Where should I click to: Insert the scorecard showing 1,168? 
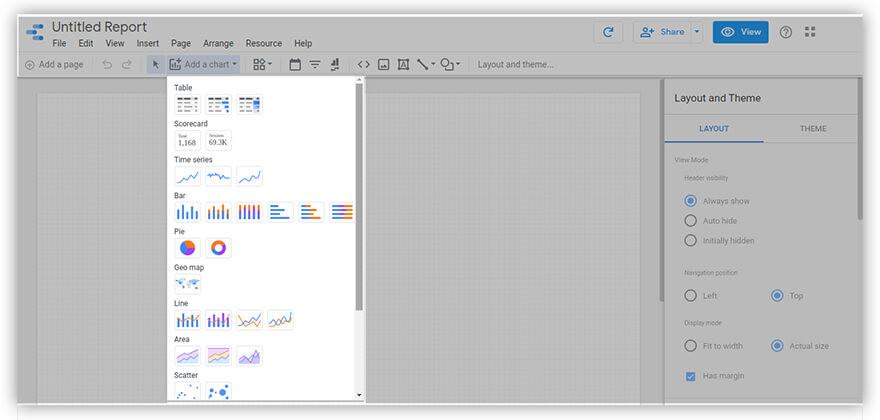[x=187, y=140]
